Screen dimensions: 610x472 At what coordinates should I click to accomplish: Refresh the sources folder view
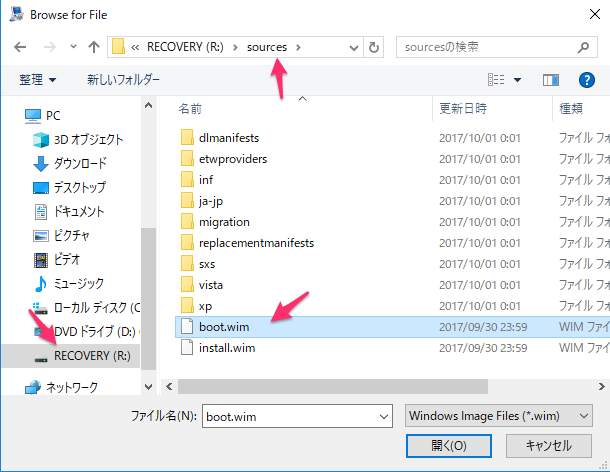coord(373,47)
